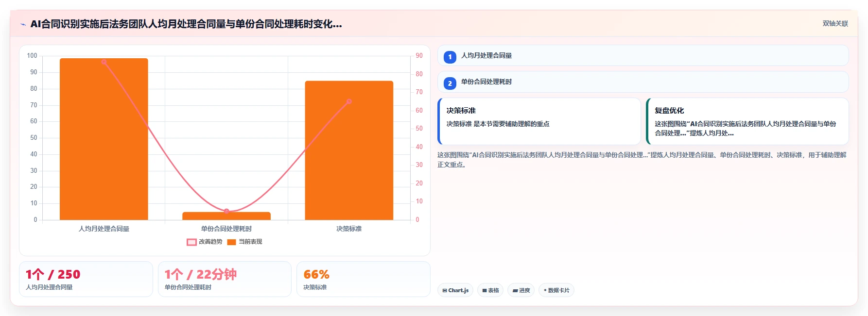Click the blue number 1 badge
This screenshot has width=868, height=316.
point(450,57)
